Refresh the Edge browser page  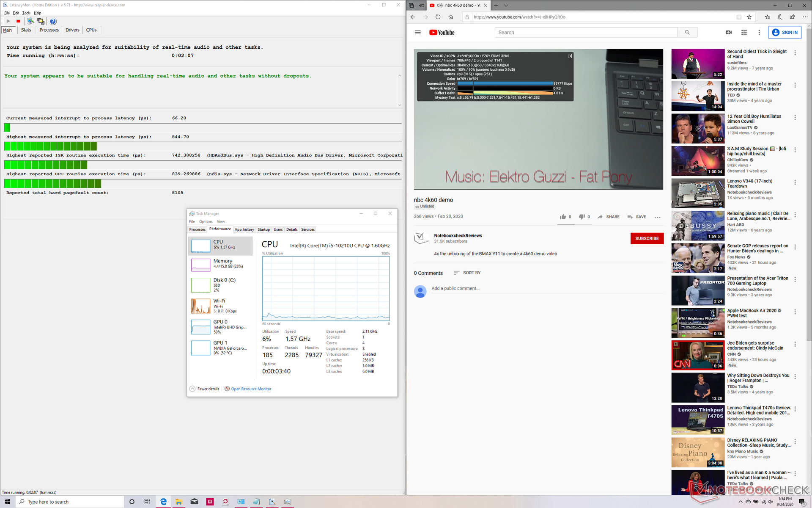438,17
